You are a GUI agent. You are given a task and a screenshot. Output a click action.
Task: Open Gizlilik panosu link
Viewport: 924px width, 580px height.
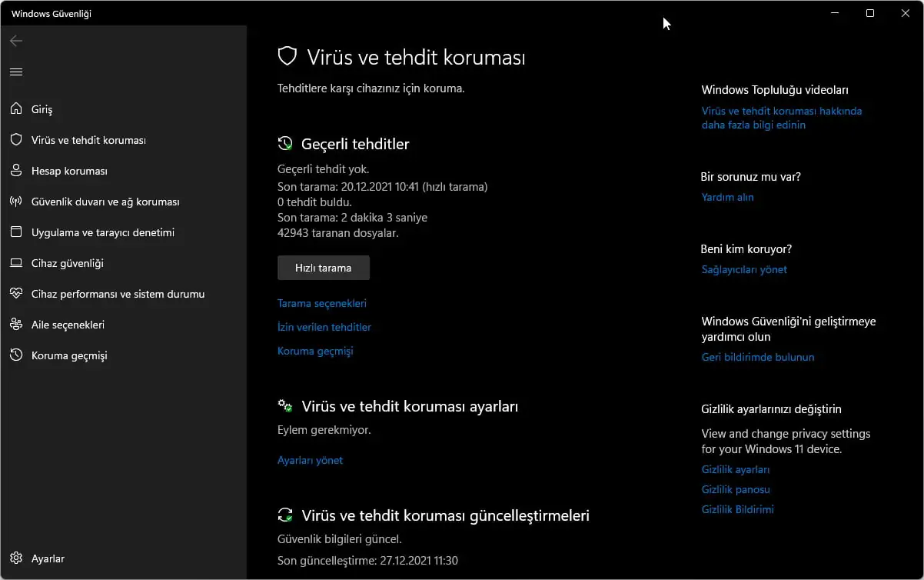[735, 489]
